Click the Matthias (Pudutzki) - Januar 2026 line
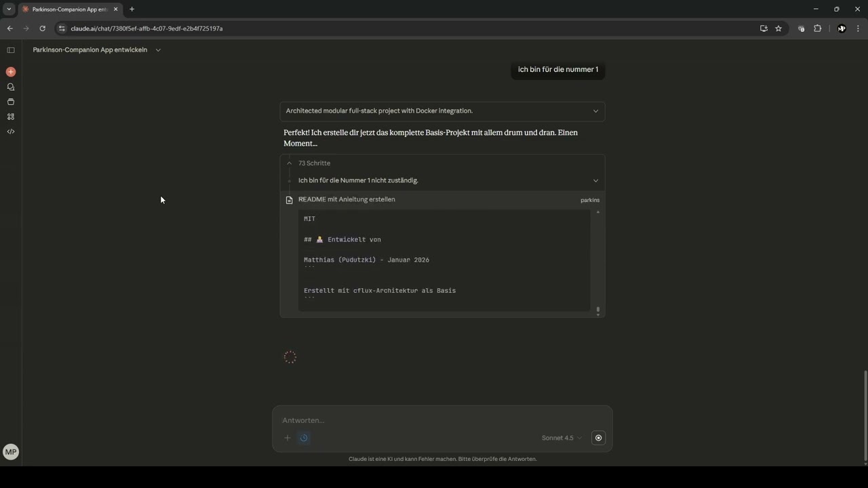The height and width of the screenshot is (488, 868). pyautogui.click(x=366, y=260)
